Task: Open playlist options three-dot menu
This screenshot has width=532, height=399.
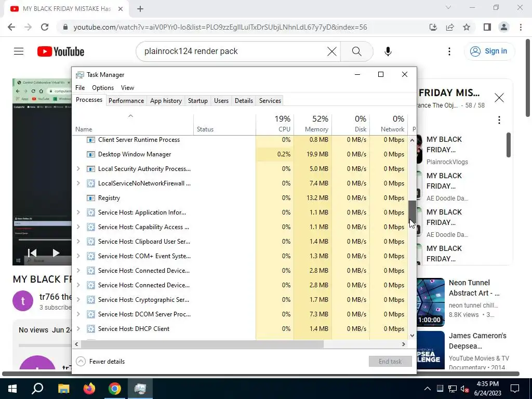Action: click(499, 120)
